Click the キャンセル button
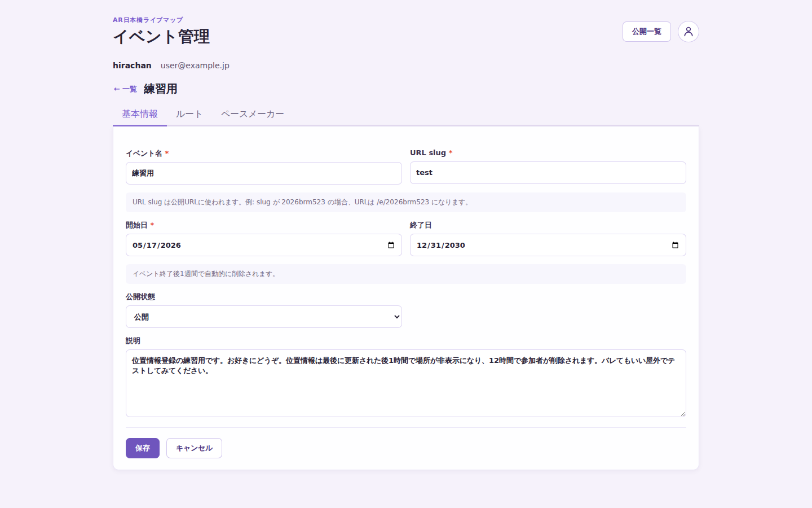 194,448
